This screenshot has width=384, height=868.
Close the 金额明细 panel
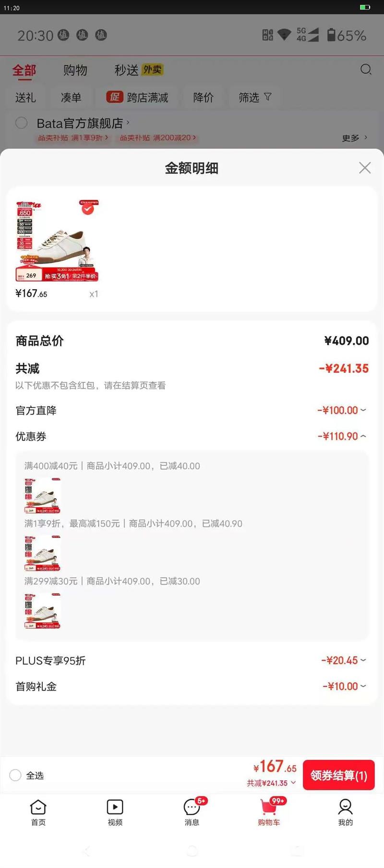(x=365, y=168)
